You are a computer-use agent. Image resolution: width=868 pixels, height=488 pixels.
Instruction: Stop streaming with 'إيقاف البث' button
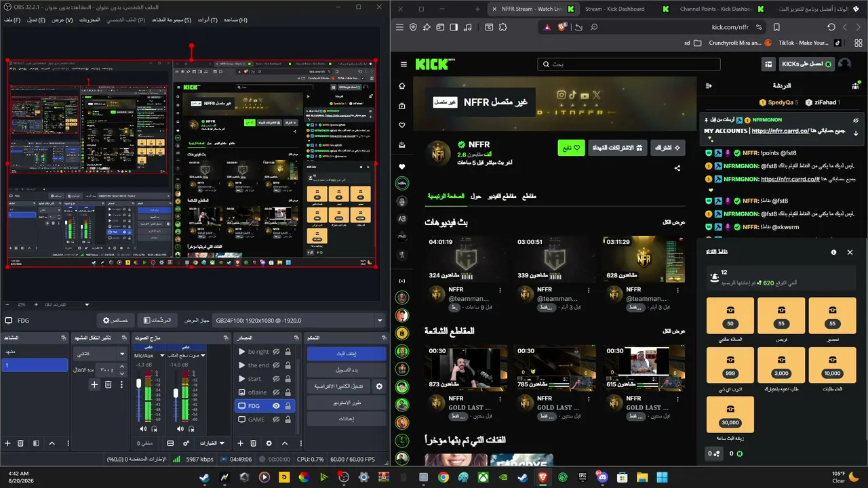tap(346, 354)
